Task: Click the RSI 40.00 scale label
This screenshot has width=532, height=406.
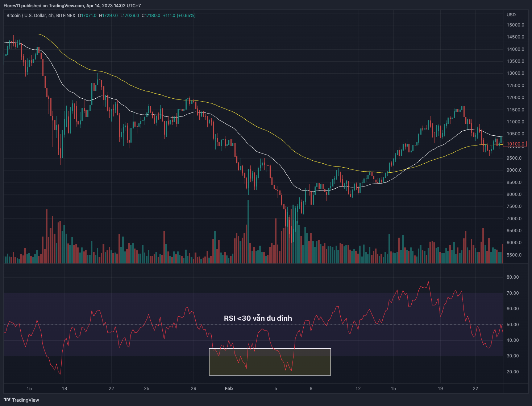Action: (513, 340)
